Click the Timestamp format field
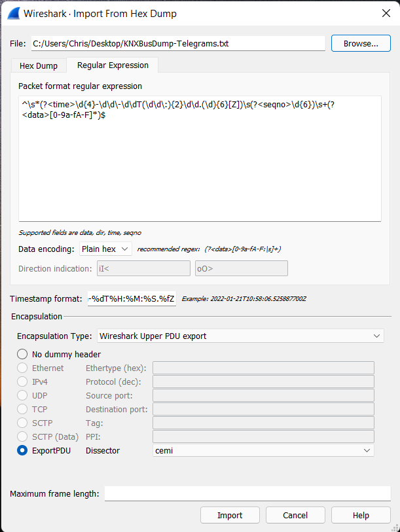 coord(132,298)
